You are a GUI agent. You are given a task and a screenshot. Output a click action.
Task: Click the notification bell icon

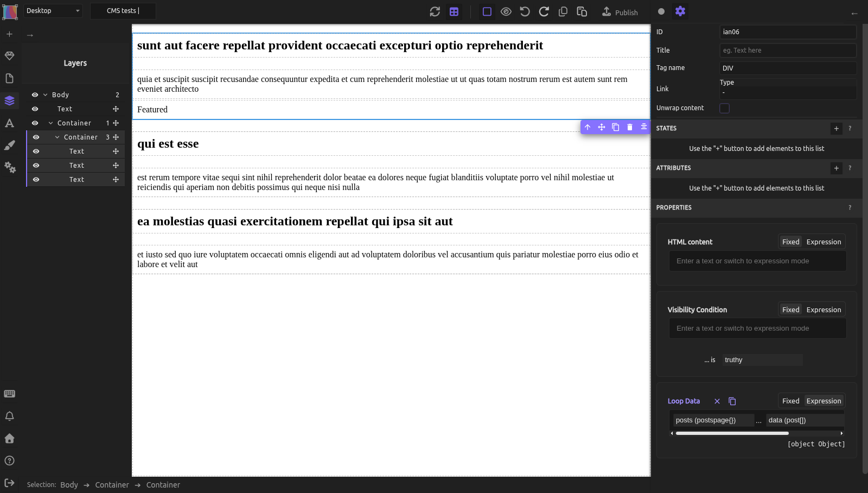(9, 416)
